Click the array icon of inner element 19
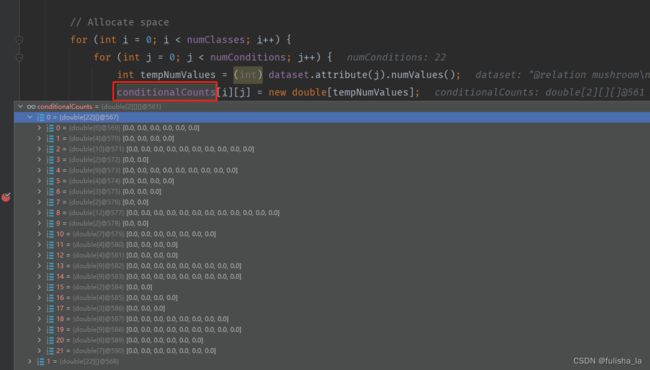 50,329
